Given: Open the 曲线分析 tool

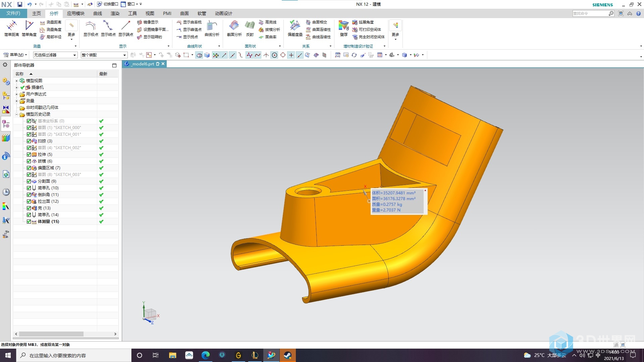Looking at the screenshot, I should click(212, 28).
